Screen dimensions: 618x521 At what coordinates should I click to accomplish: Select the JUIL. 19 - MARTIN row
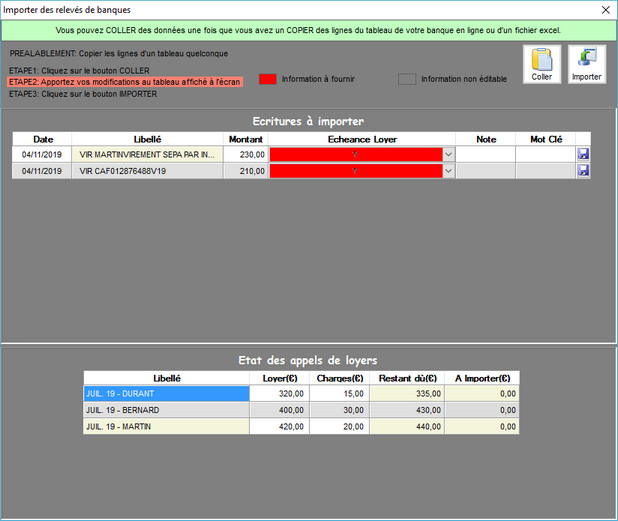165,426
